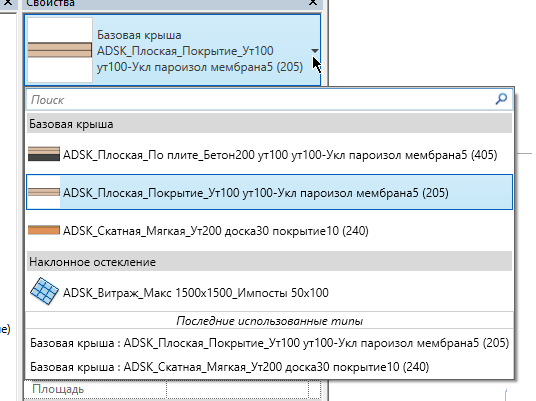Click the large roof type preview thumbnail
The width and height of the screenshot is (536, 401).
tap(60, 50)
